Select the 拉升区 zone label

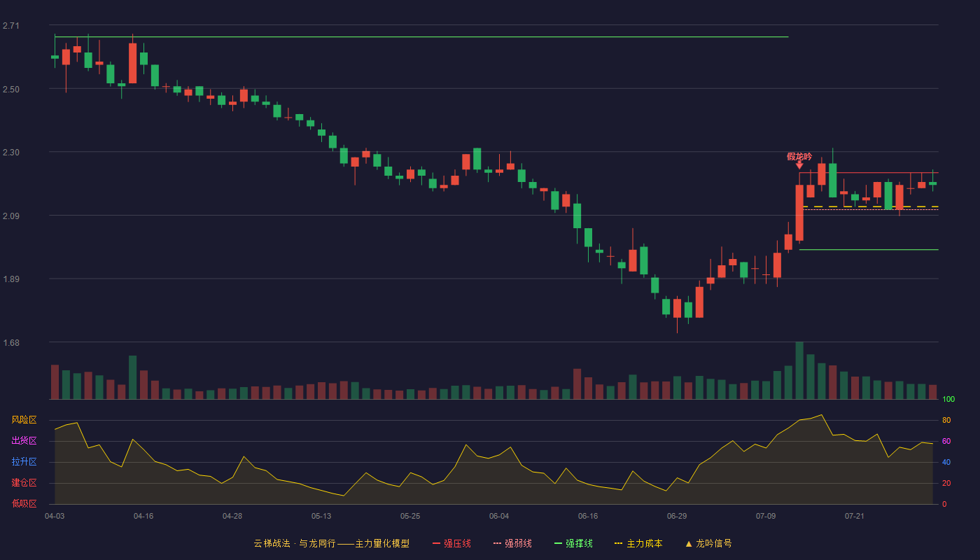pos(24,462)
